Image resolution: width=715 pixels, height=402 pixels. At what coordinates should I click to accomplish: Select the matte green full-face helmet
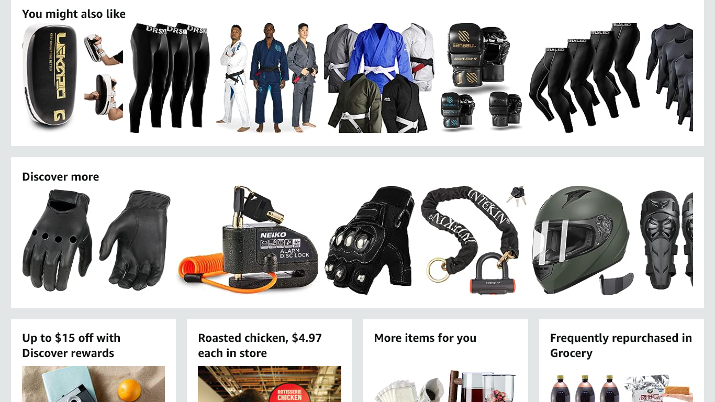(x=583, y=240)
